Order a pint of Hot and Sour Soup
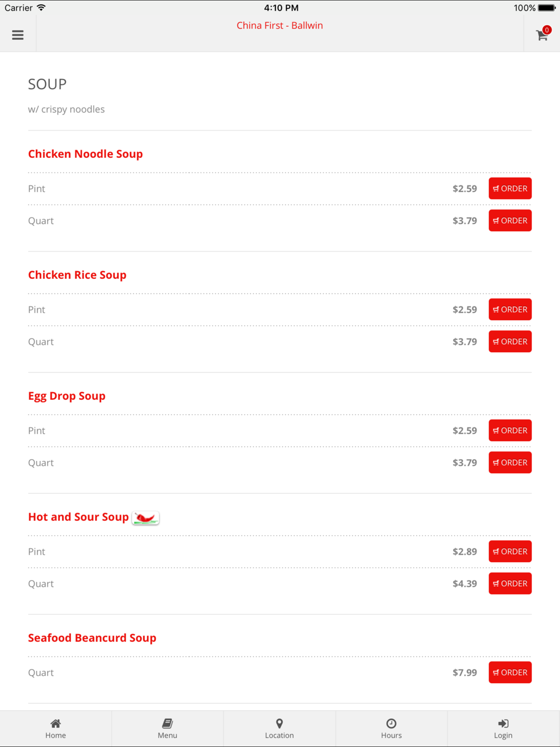The image size is (560, 747). point(510,552)
